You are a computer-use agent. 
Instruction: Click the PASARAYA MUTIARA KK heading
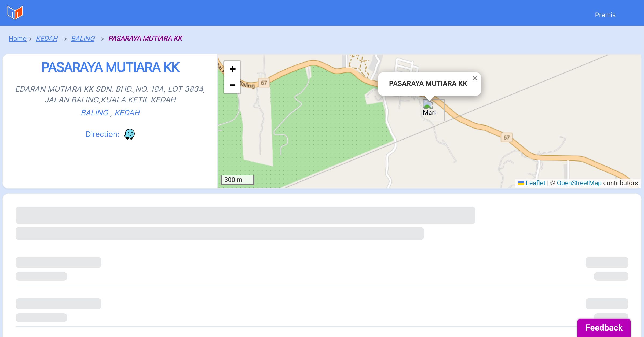click(x=110, y=67)
